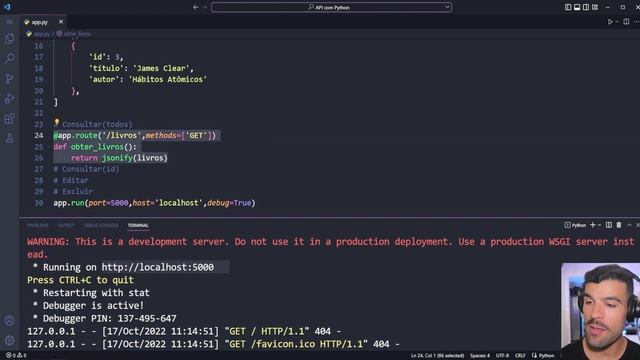Open the Manage gear icon
640x360 pixels.
point(9,340)
